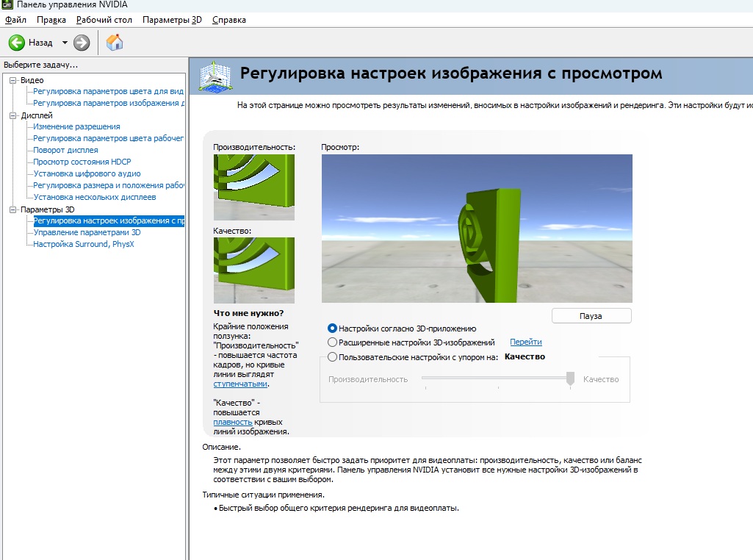This screenshot has width=753, height=560.
Task: Click the Назад button label
Action: point(40,43)
